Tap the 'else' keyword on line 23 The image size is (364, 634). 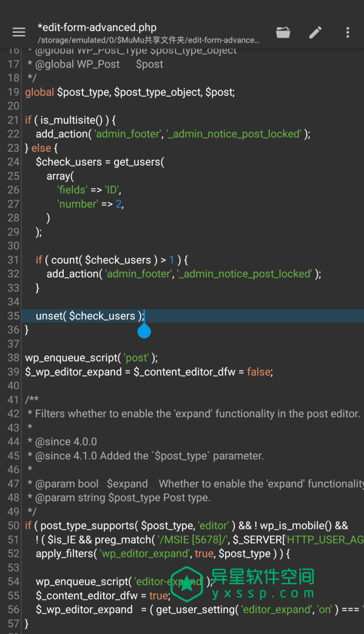click(x=41, y=148)
